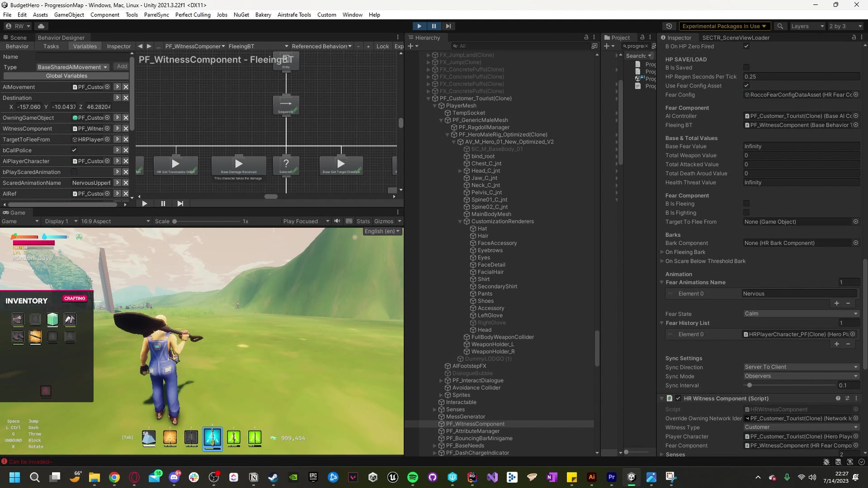Click the cloud services icon
The height and width of the screenshot is (488, 868).
[41, 26]
